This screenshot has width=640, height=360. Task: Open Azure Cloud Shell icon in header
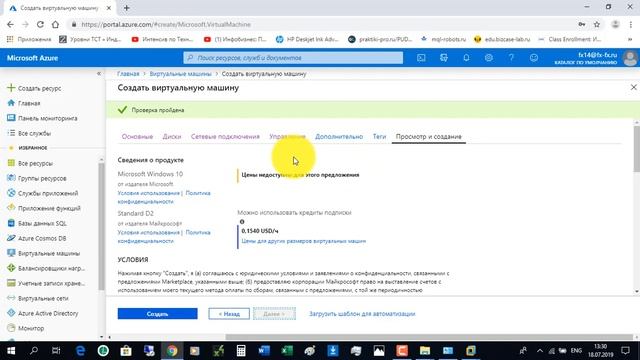421,58
